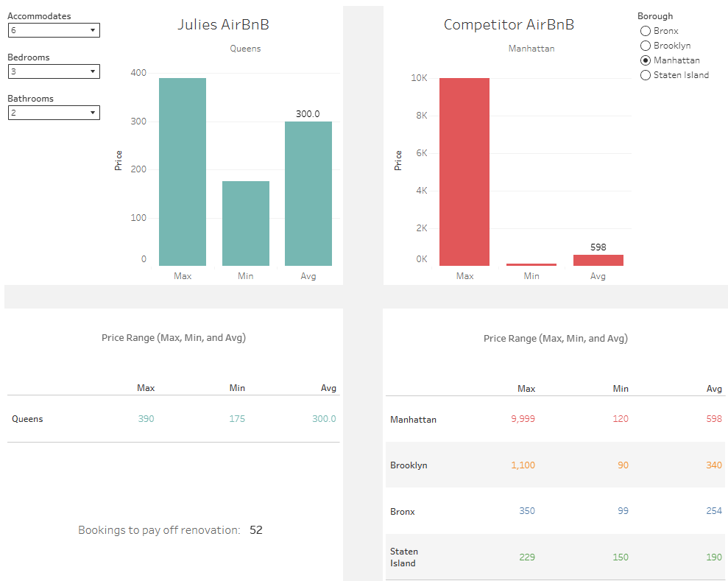Viewport: 728px width, 581px height.
Task: Click the red Avg bar labeled 598
Action: click(598, 260)
